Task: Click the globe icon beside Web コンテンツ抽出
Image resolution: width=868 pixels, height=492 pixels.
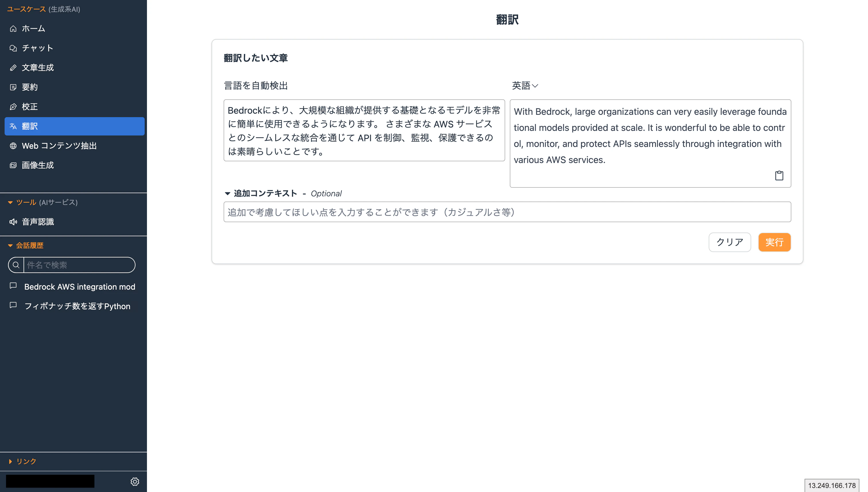Action: point(13,146)
